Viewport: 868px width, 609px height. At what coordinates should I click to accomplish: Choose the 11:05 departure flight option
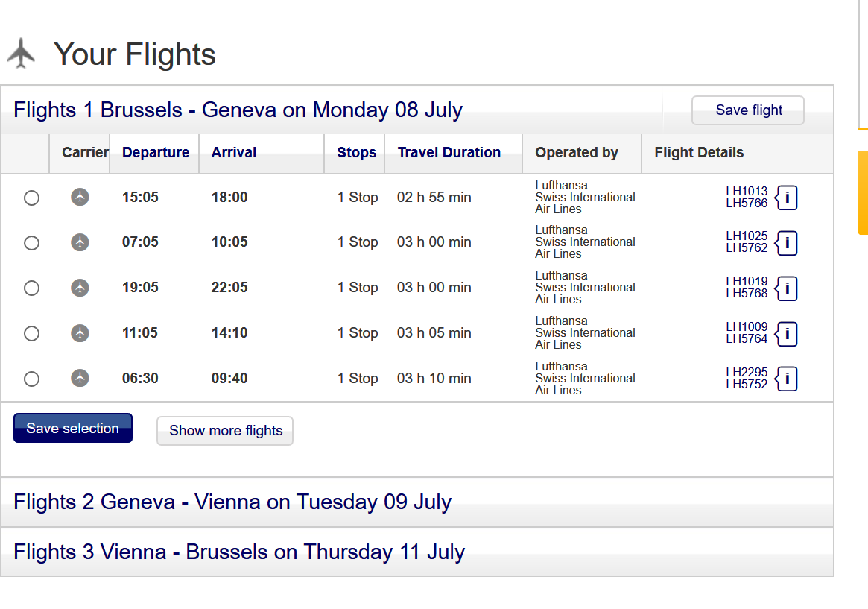pyautogui.click(x=31, y=334)
